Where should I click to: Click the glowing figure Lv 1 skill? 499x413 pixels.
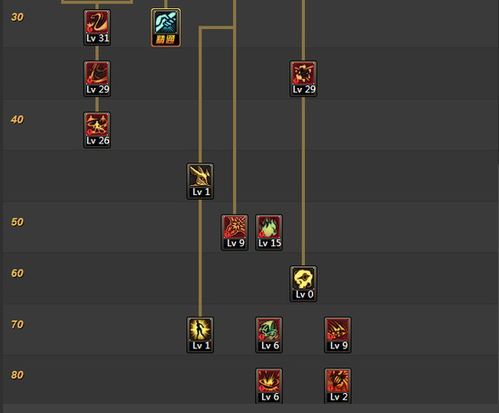click(200, 335)
